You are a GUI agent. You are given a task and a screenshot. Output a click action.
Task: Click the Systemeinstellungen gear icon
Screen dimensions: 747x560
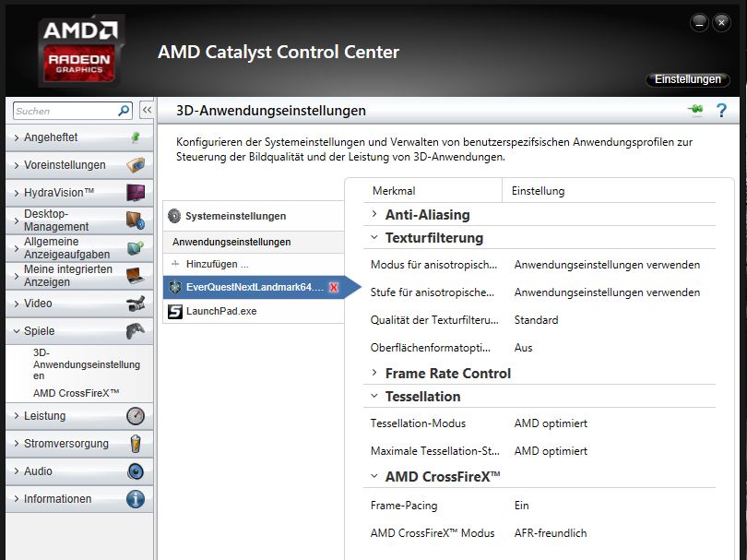click(x=174, y=216)
